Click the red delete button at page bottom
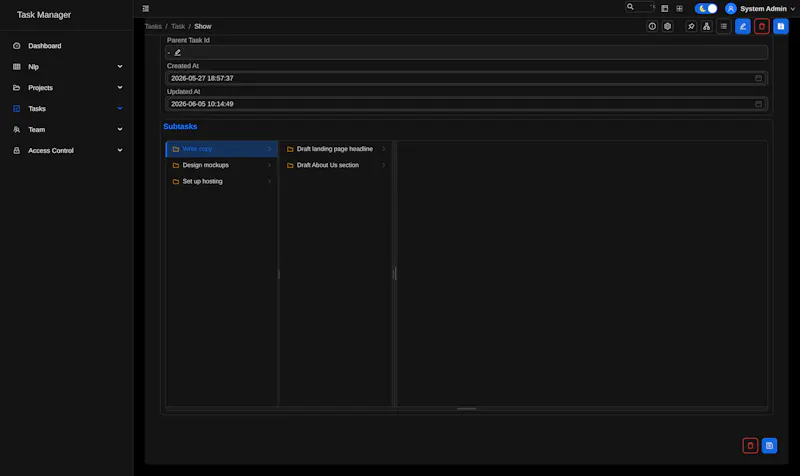Viewport: 800px width, 476px height. click(x=750, y=445)
